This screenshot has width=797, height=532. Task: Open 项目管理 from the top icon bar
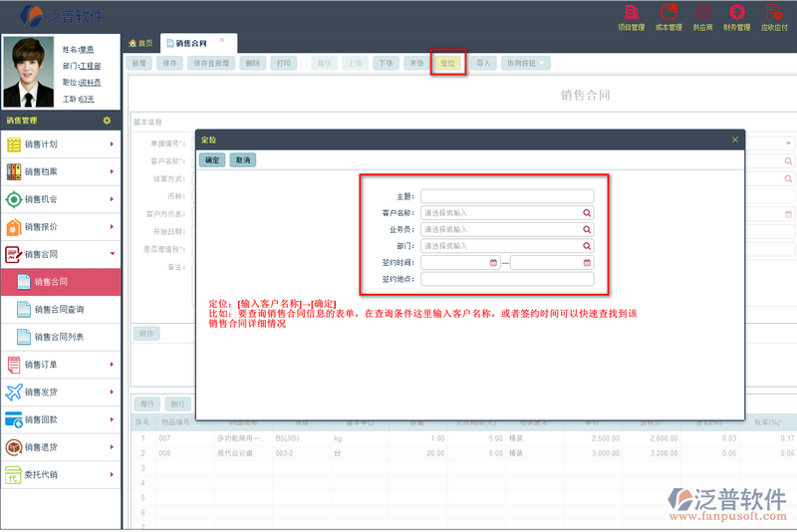[633, 15]
